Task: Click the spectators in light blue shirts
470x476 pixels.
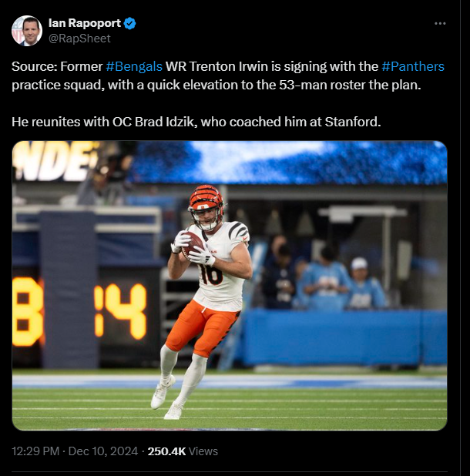Action: (343, 283)
